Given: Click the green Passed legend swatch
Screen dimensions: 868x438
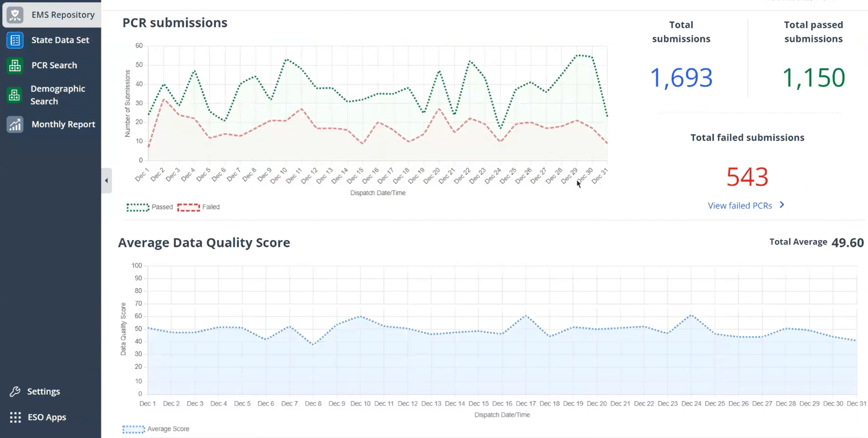Looking at the screenshot, I should [138, 207].
